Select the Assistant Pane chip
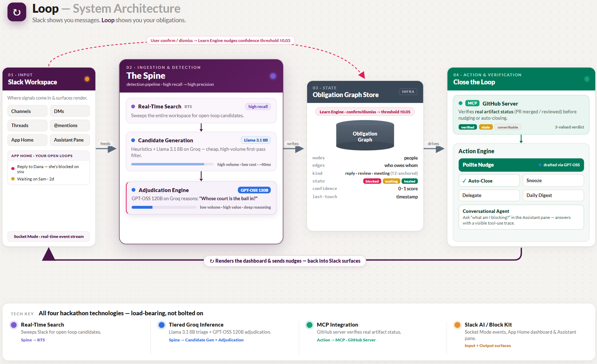Viewport: 597px width, 364px height. click(70, 140)
